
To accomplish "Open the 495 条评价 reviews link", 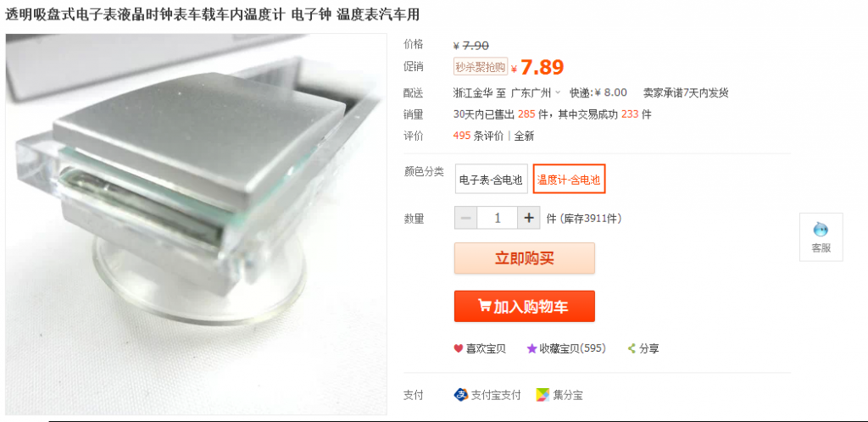I will pos(478,136).
